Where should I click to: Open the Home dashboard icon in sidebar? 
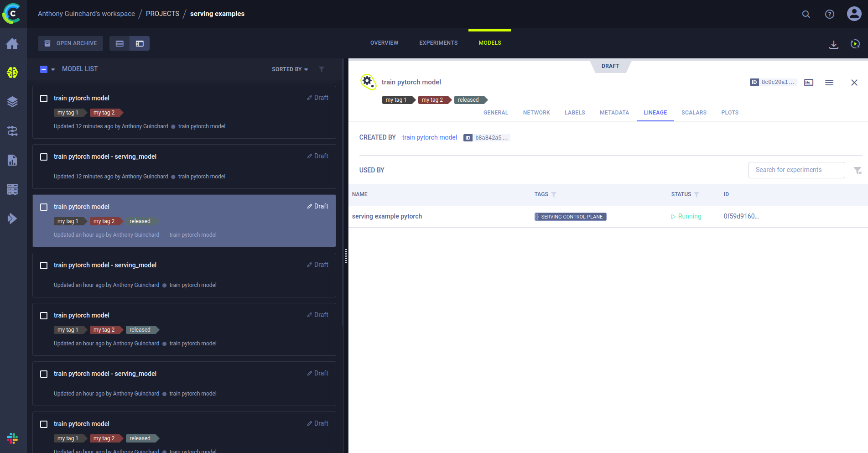(12, 44)
